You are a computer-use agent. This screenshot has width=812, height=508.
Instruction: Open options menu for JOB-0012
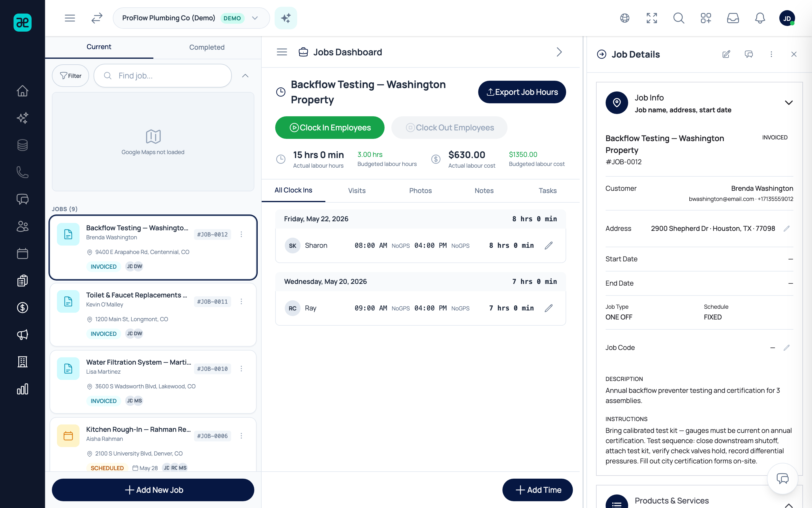tap(241, 234)
